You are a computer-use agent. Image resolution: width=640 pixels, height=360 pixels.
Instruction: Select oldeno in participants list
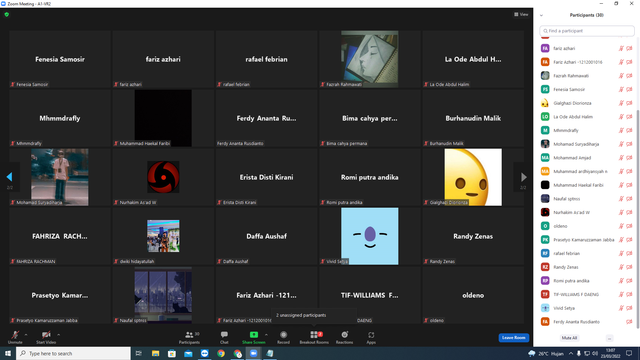[x=587, y=226]
